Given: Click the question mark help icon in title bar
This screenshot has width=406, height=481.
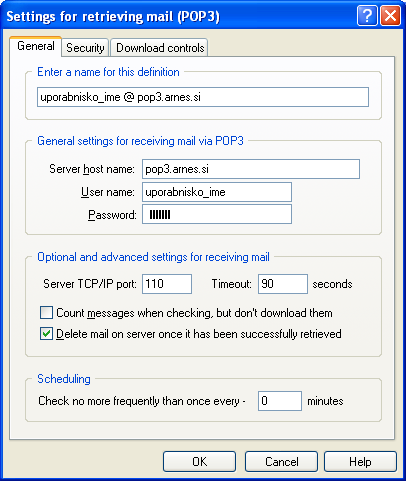Looking at the screenshot, I should 367,15.
